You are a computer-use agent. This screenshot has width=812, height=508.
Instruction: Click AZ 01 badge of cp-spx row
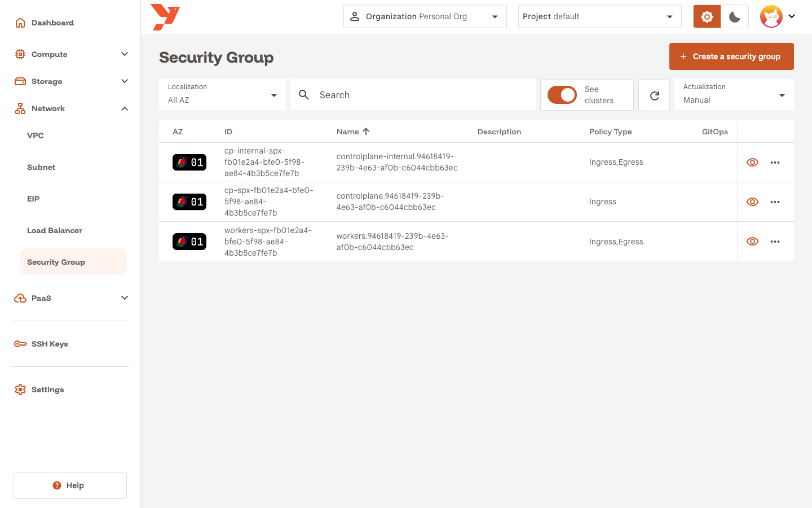click(189, 202)
